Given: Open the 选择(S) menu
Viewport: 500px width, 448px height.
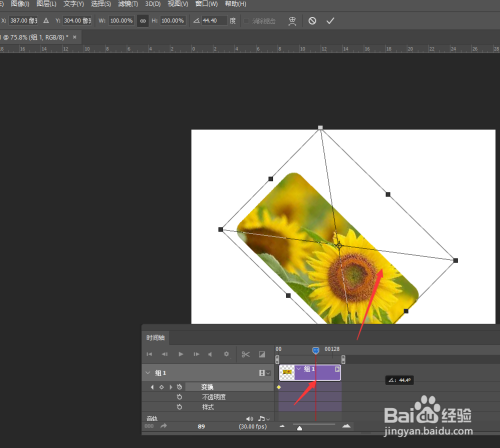Looking at the screenshot, I should pos(101,4).
